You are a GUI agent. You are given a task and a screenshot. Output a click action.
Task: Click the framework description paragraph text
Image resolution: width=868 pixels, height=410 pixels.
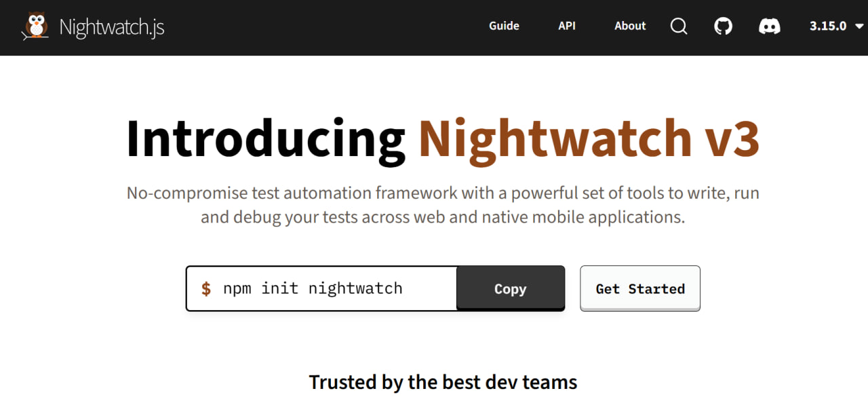[x=442, y=204]
